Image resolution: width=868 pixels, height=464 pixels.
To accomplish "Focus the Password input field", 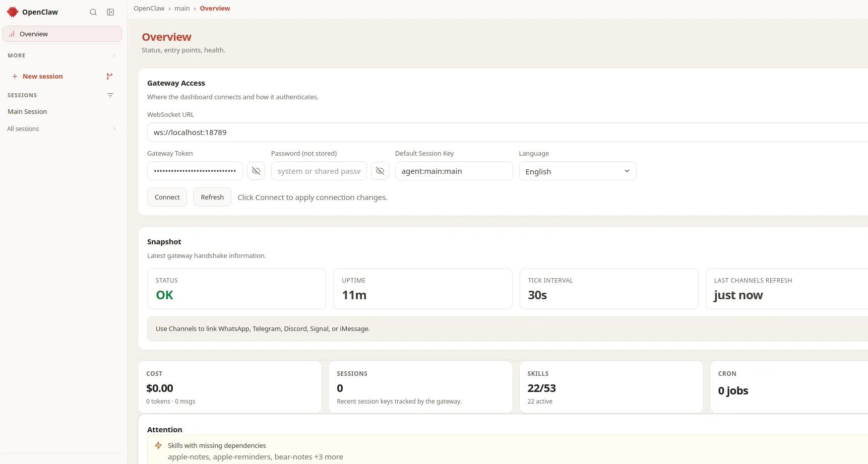I will [319, 171].
